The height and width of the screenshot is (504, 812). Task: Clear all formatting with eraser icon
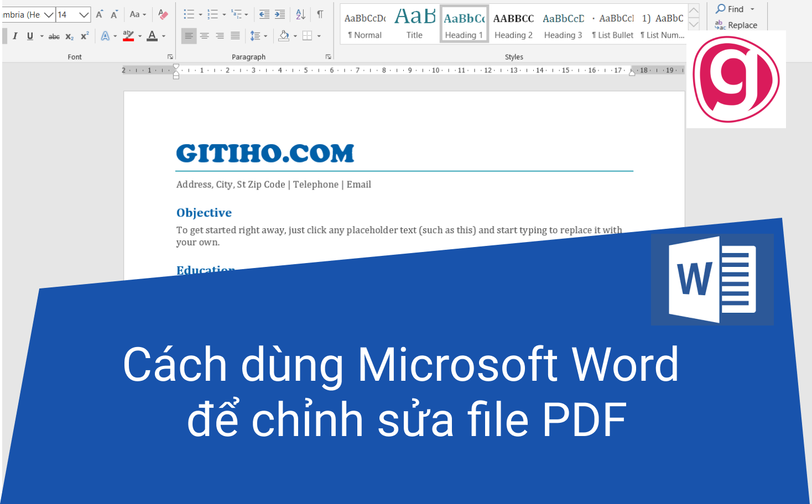(163, 14)
